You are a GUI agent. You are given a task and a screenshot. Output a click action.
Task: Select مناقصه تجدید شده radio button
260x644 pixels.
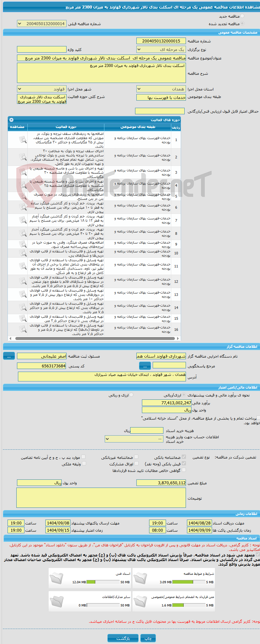pyautogui.click(x=242, y=24)
